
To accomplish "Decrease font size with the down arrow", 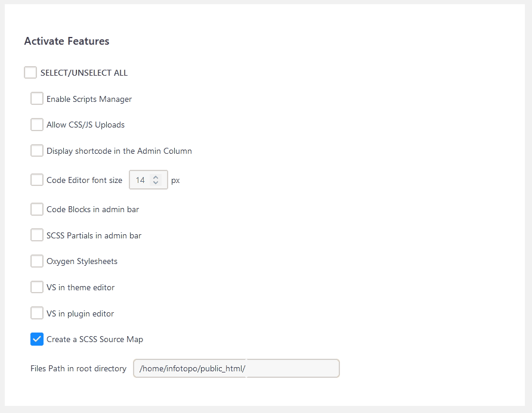I will click(156, 183).
